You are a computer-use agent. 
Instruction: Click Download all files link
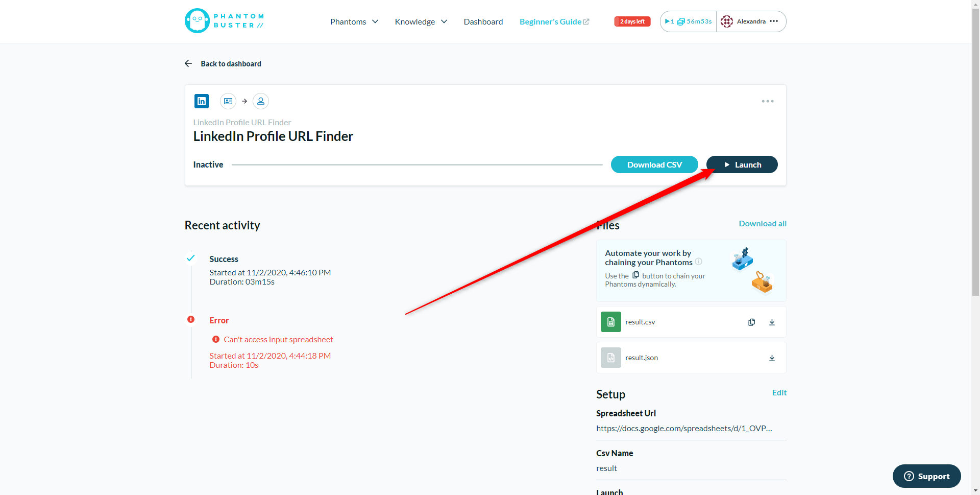(763, 223)
